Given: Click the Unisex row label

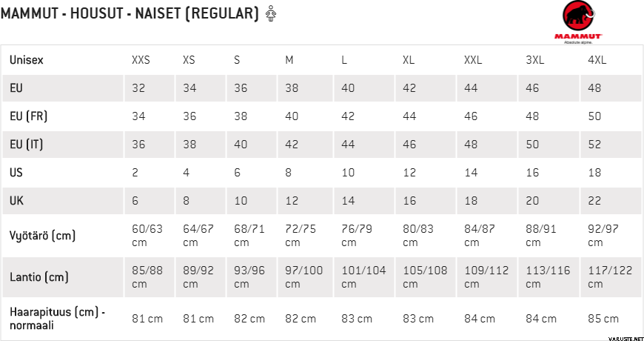Looking at the screenshot, I should (27, 60).
